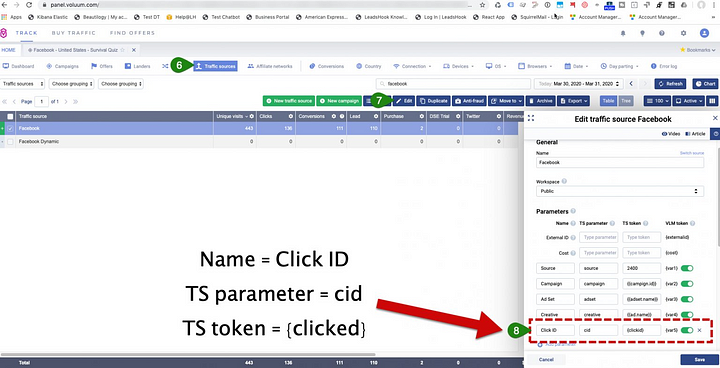Click the lightbulb tips icon in header
Screen dimensions: 720x368
pyautogui.click(x=642, y=33)
